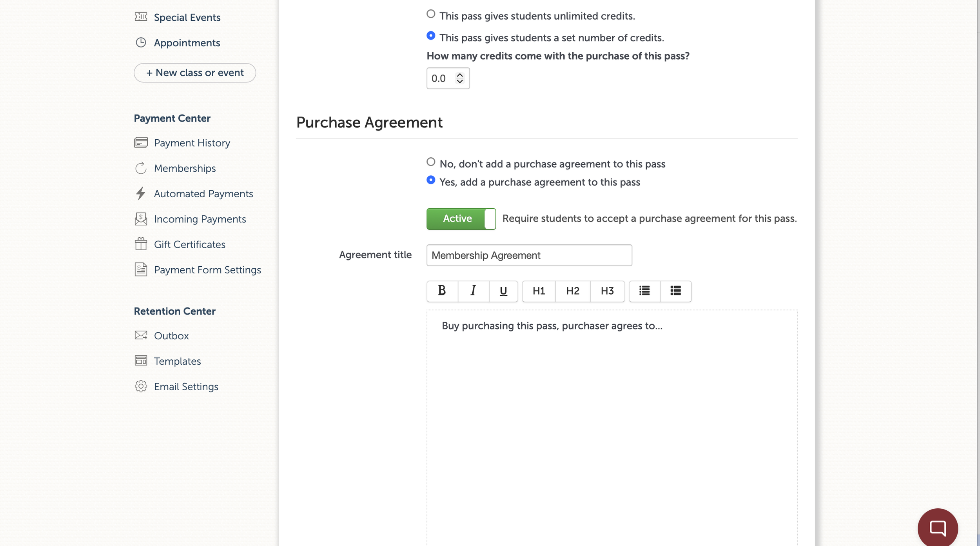Open Email Settings link
This screenshot has width=980, height=546.
tap(186, 387)
